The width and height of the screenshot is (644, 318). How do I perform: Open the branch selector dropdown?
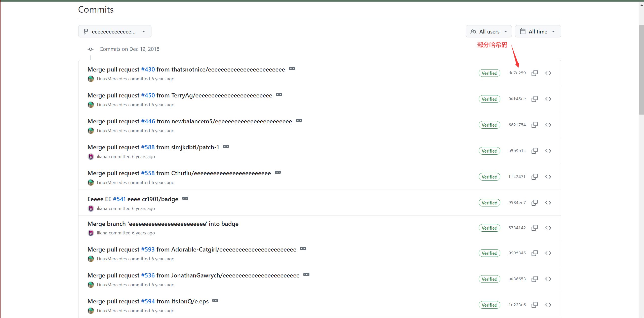[115, 31]
